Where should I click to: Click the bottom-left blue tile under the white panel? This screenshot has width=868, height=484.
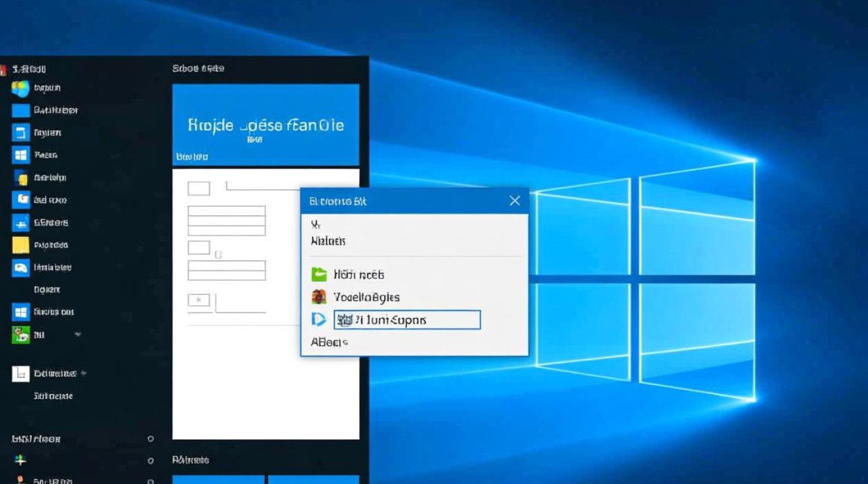[x=218, y=479]
